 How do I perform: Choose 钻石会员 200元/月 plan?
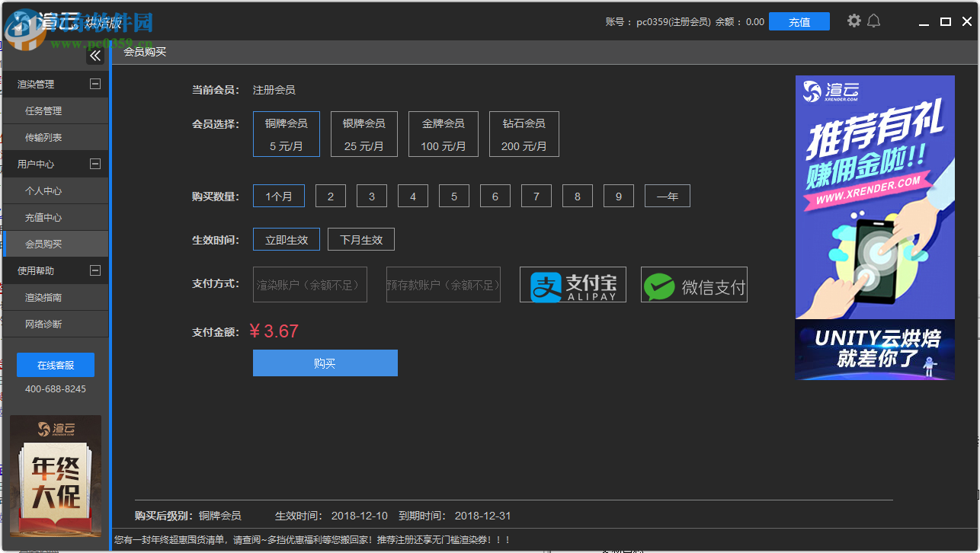[x=524, y=134]
